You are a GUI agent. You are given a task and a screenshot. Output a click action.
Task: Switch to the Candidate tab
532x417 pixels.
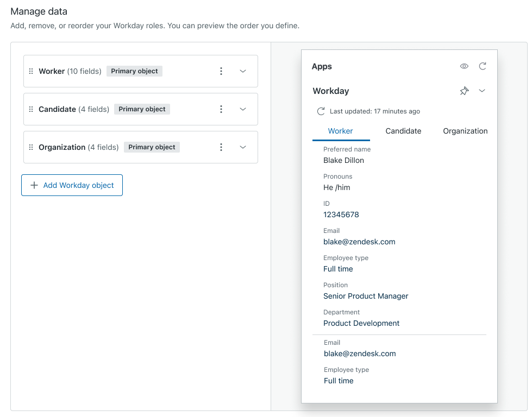point(403,131)
